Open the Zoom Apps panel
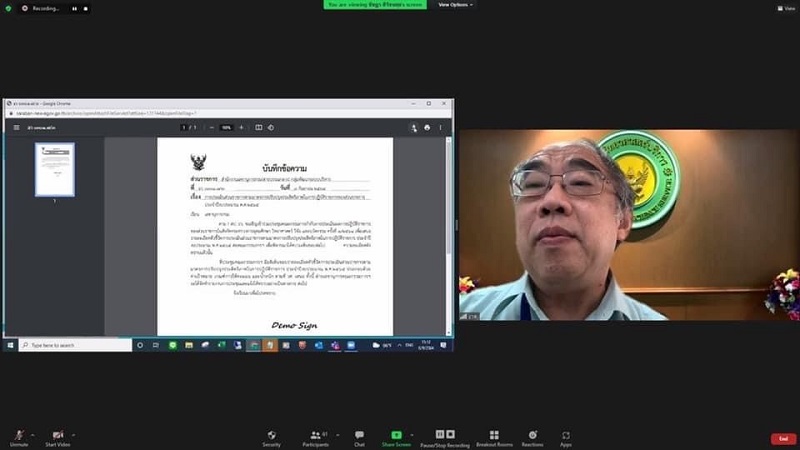Screen dimensions: 800x450 pyautogui.click(x=566, y=435)
